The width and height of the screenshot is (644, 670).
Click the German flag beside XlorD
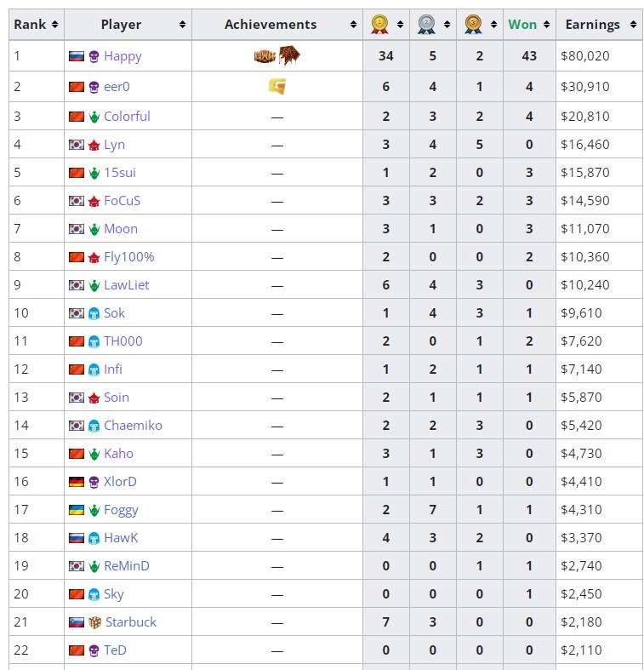(76, 482)
